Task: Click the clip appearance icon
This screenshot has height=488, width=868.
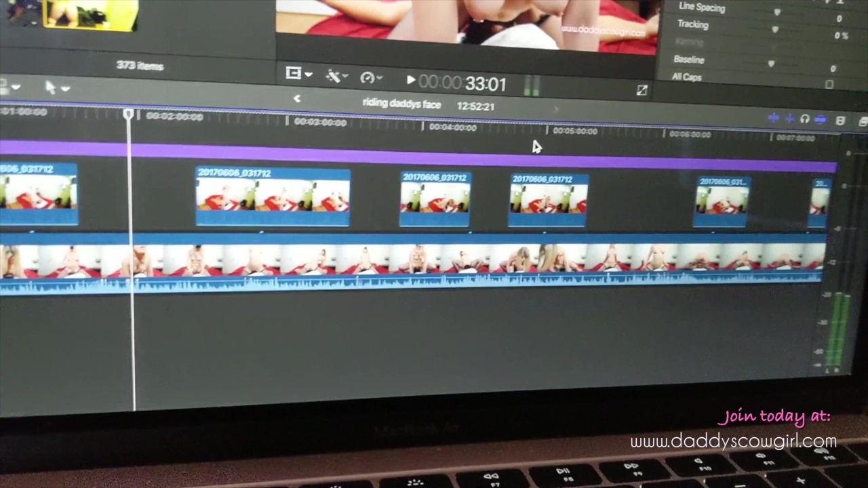Action: pyautogui.click(x=841, y=121)
